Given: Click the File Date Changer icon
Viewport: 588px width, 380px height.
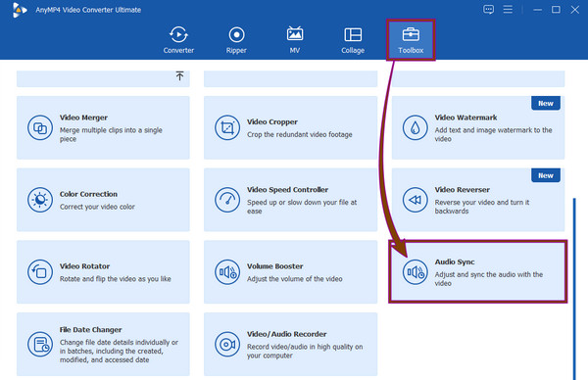Looking at the screenshot, I should click(40, 344).
